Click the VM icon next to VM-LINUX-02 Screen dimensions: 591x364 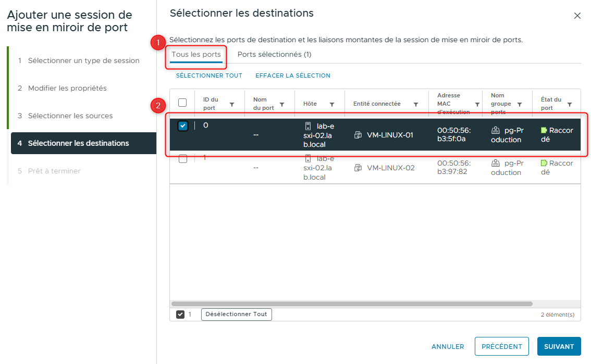click(x=358, y=168)
